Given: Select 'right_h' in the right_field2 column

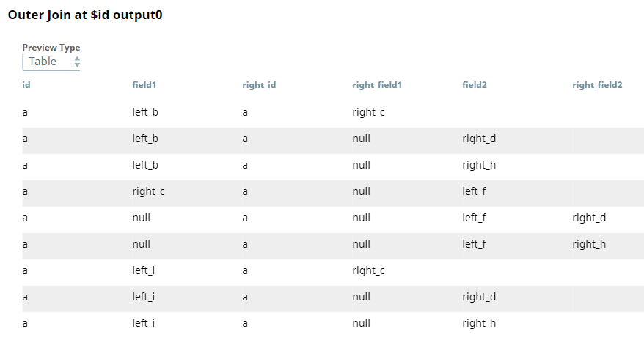Looking at the screenshot, I should (589, 244).
